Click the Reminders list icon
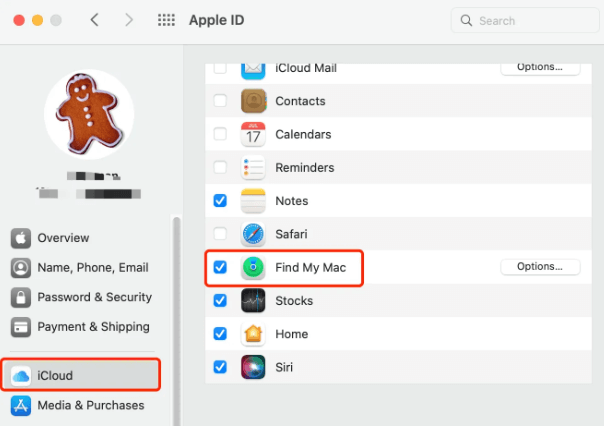The image size is (604, 426). 254,168
